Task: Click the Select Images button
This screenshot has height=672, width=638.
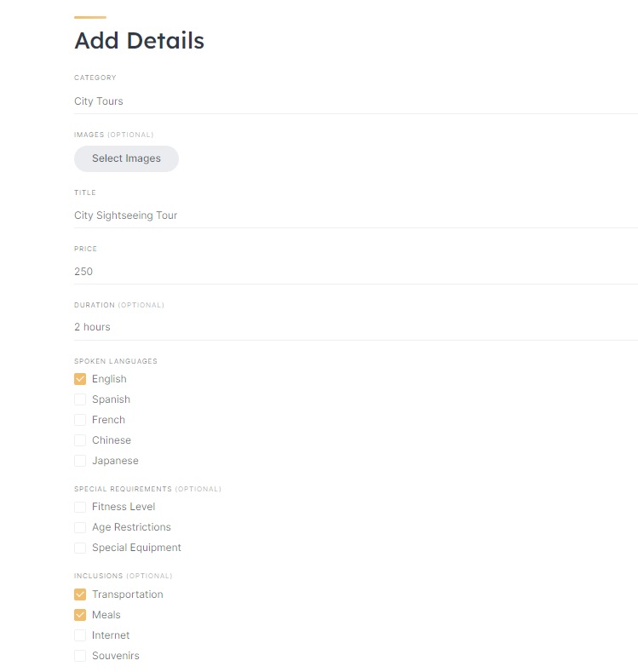Action: coord(126,158)
